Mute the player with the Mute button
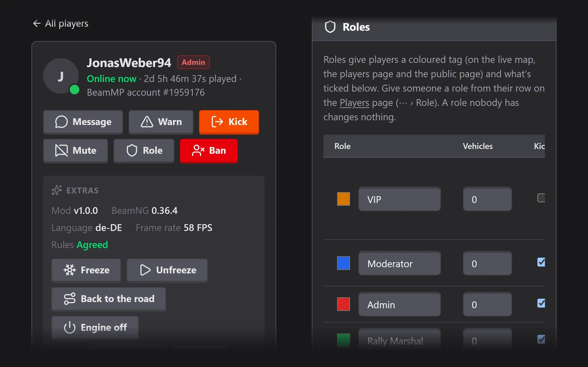Viewport: 588px width, 367px height. click(75, 151)
